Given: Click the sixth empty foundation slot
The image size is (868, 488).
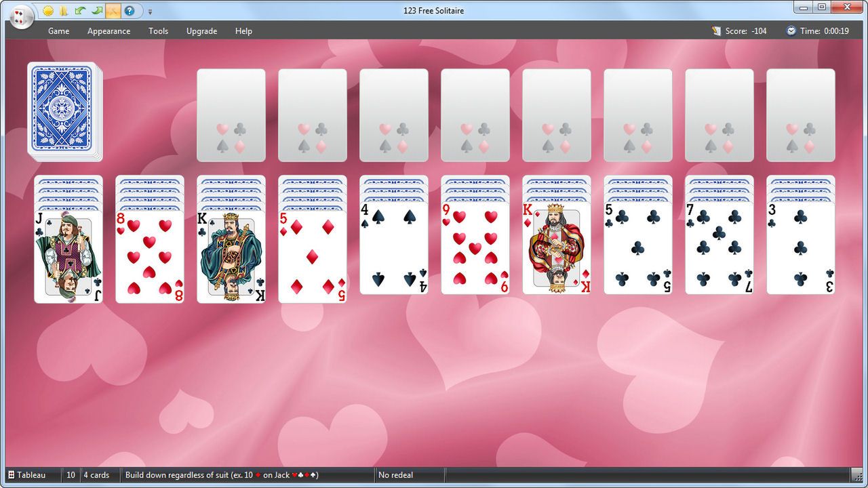Looking at the screenshot, I should pyautogui.click(x=638, y=115).
